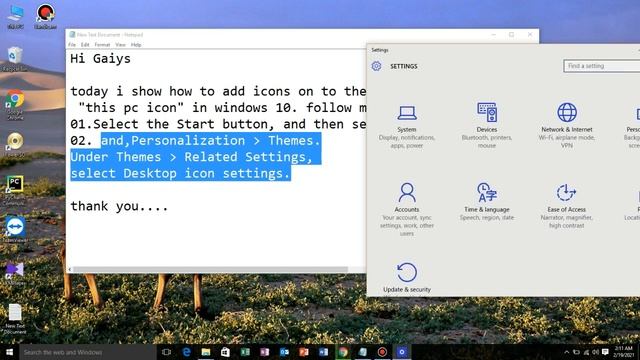Launch PowerPoint from taskbar
This screenshot has width=640, height=360.
304,352
